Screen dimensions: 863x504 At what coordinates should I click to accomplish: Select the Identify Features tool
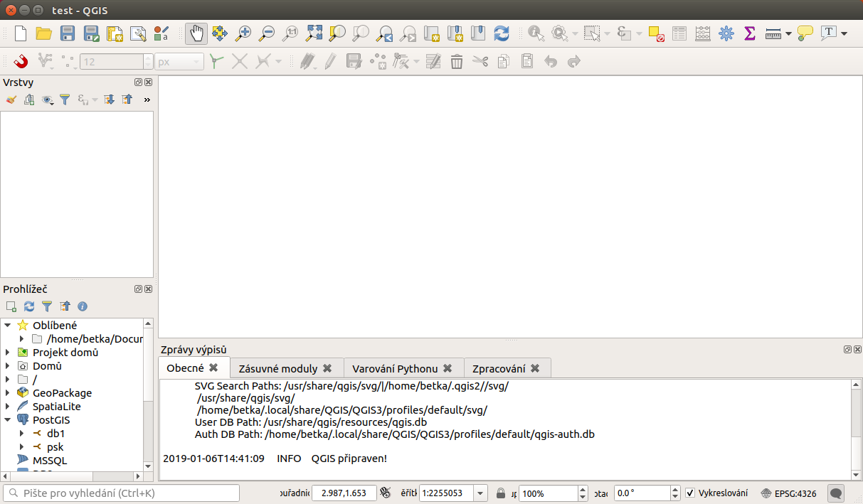536,33
